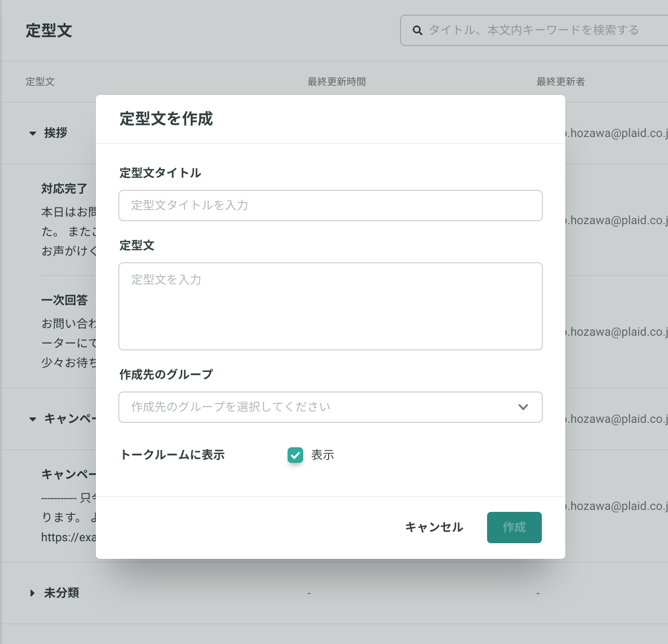This screenshot has height=644, width=668.
Task: Click the 最終更新時間 column header
Action: pyautogui.click(x=337, y=82)
